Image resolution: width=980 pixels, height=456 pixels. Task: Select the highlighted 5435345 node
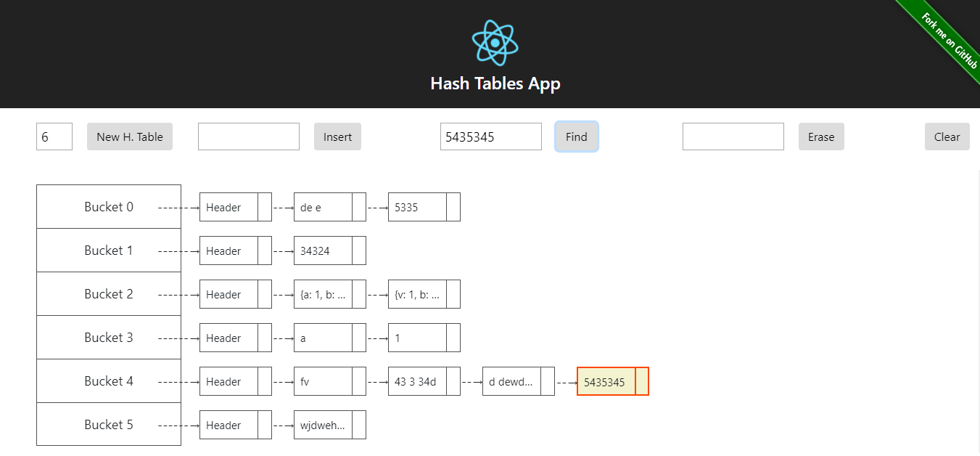(613, 381)
